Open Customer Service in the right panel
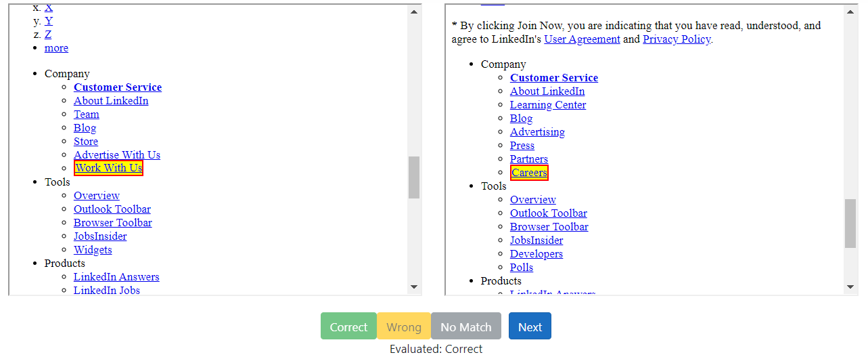 coord(554,78)
